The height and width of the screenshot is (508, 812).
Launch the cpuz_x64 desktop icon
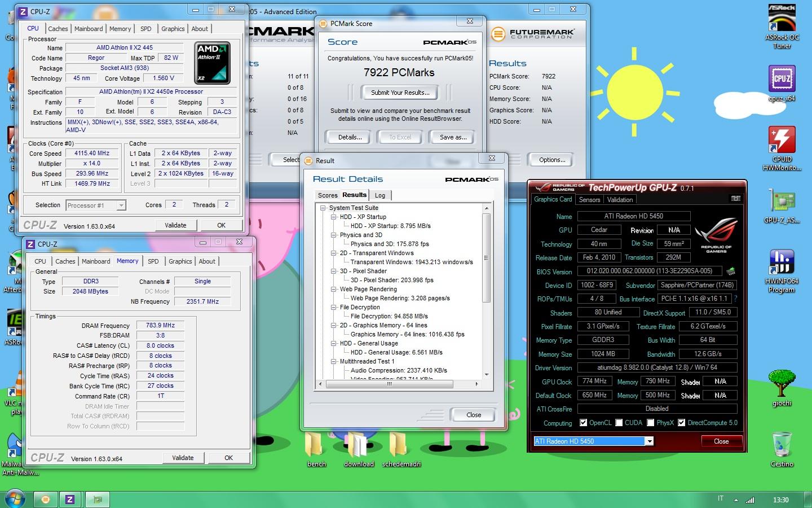tap(782, 83)
